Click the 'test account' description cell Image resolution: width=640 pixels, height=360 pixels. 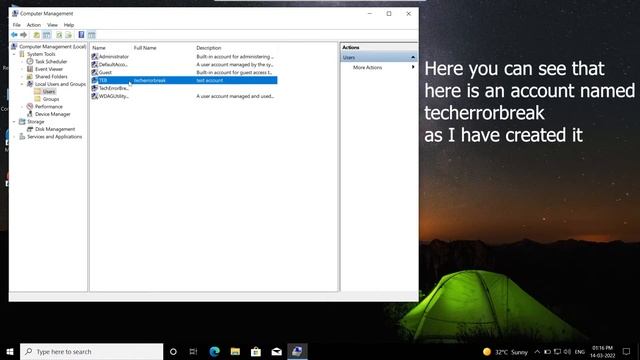point(210,80)
